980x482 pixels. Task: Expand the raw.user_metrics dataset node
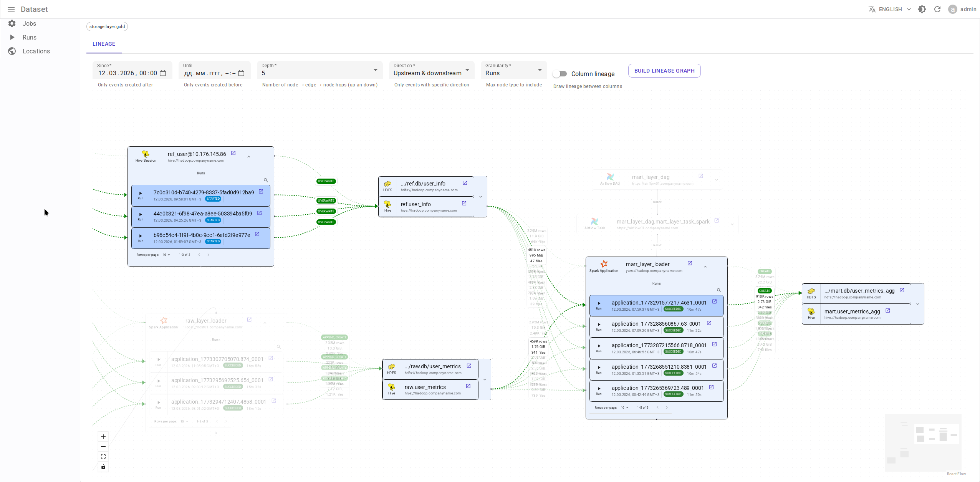click(485, 379)
